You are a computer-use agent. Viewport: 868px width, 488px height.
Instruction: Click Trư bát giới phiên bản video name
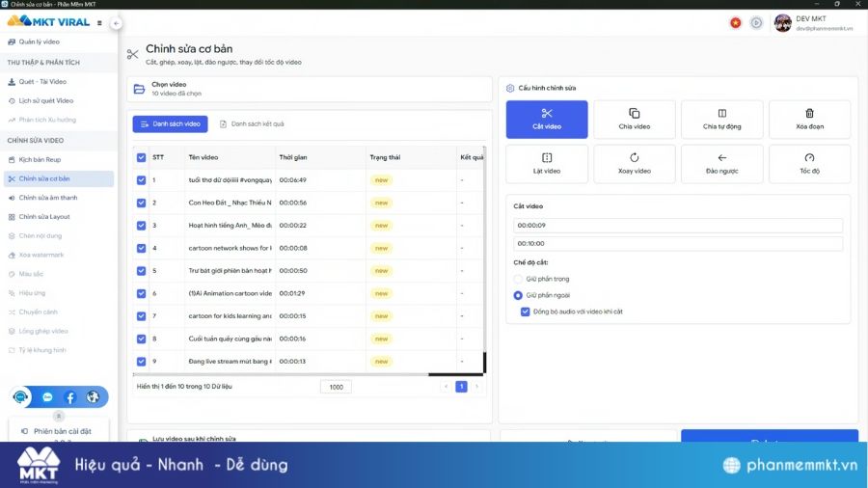[x=230, y=271]
